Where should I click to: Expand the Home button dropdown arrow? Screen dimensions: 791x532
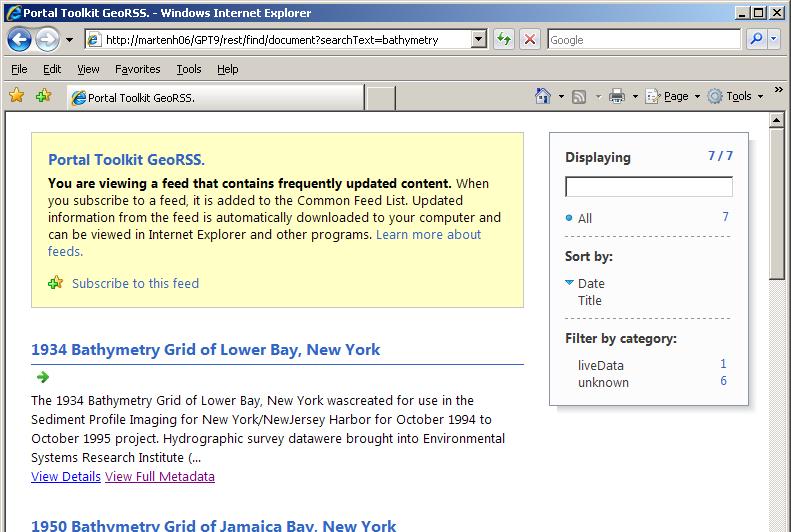point(561,96)
